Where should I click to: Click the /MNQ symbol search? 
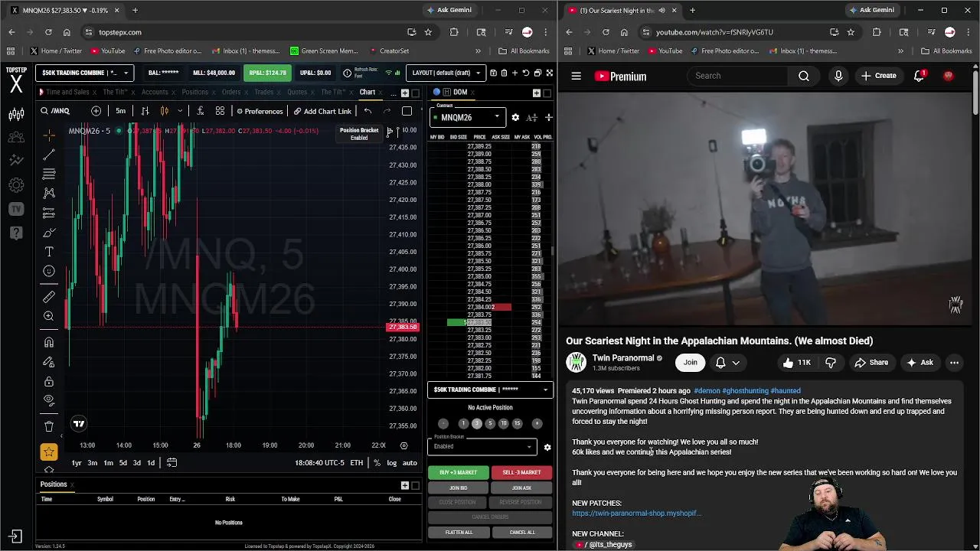[x=55, y=111]
